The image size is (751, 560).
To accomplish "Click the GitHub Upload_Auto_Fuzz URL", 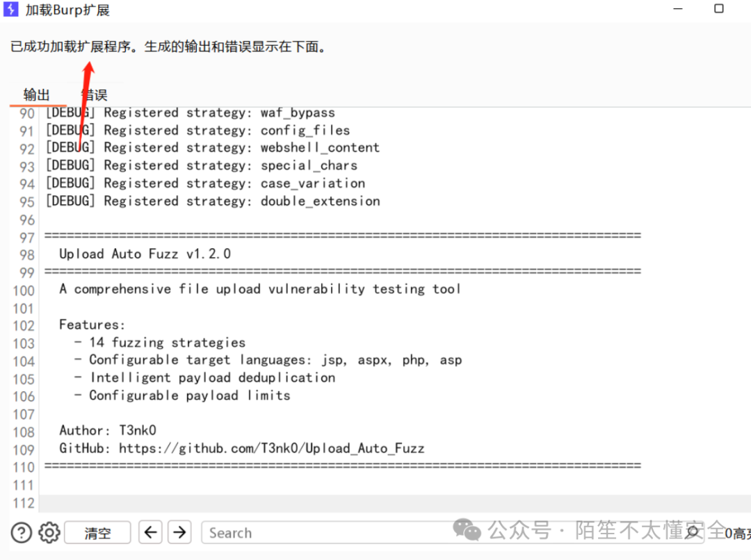I will 271,449.
